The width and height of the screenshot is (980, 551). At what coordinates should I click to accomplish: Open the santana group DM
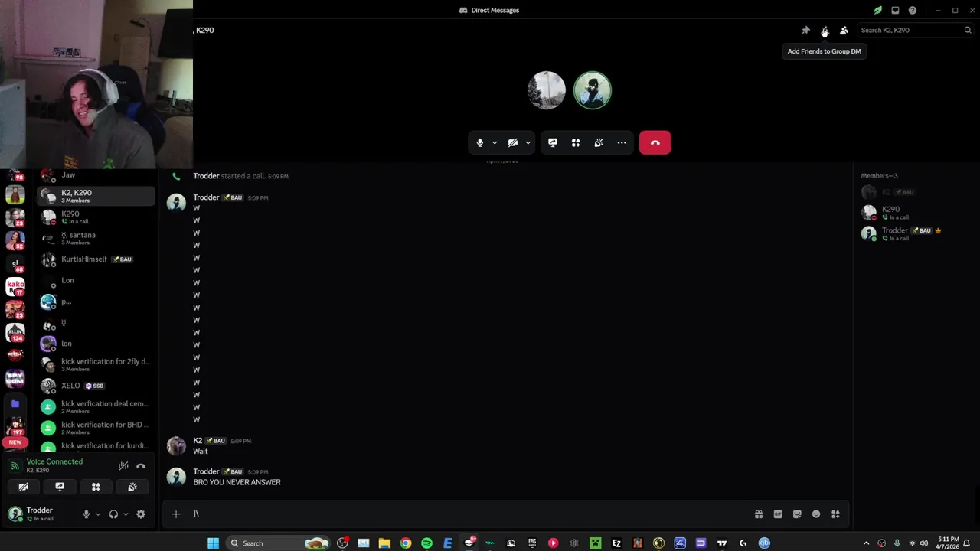click(96, 239)
